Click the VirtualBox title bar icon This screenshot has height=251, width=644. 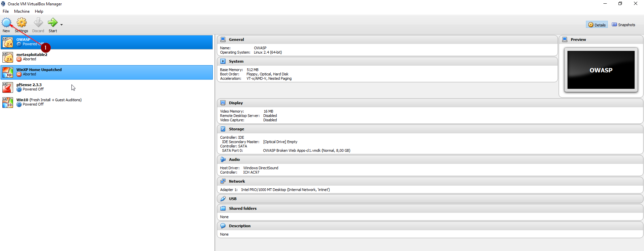point(3,4)
